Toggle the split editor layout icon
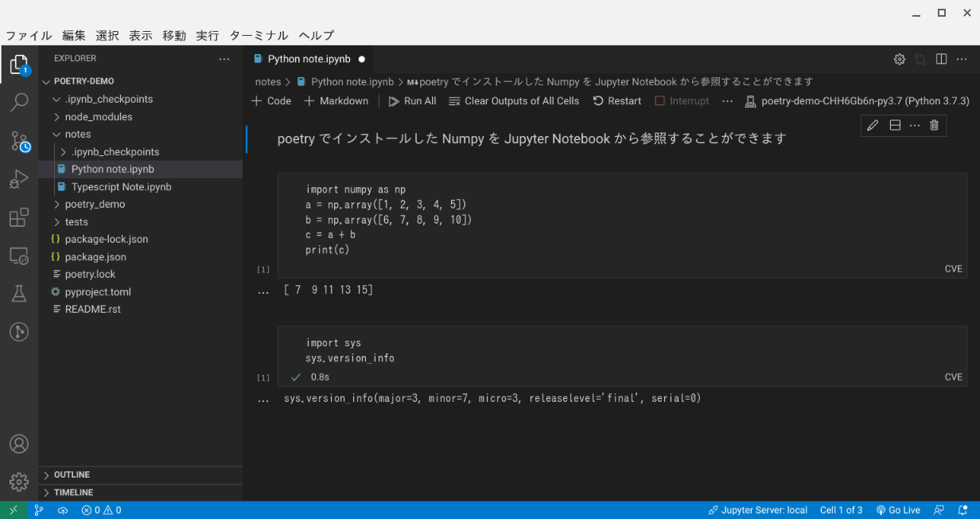This screenshot has width=980, height=519. coord(941,58)
